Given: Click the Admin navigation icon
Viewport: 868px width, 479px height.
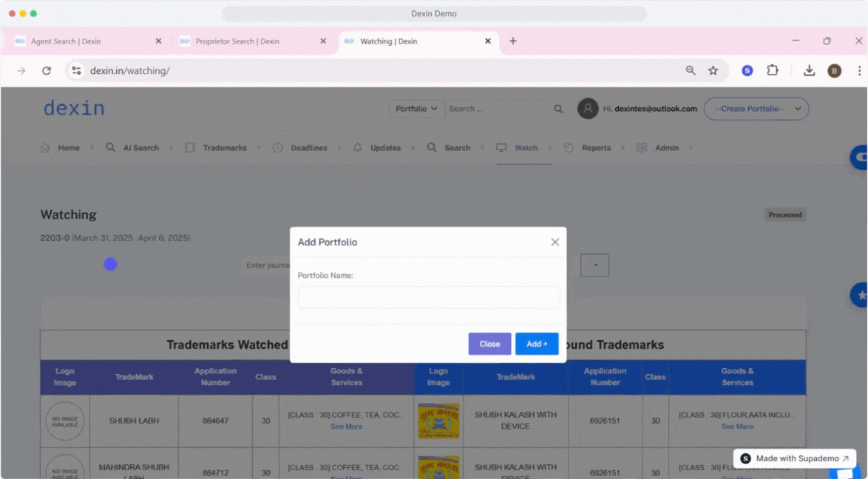Looking at the screenshot, I should click(642, 147).
